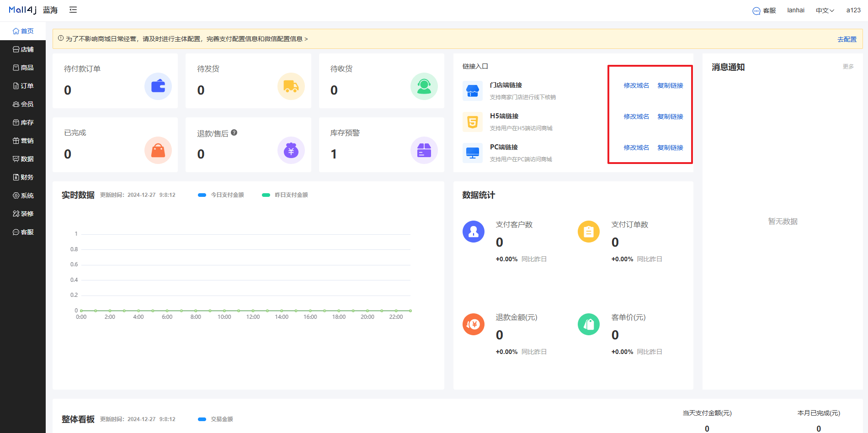The height and width of the screenshot is (433, 868).
Task: Click the H5 icon for H5端链接
Action: pyautogui.click(x=473, y=122)
